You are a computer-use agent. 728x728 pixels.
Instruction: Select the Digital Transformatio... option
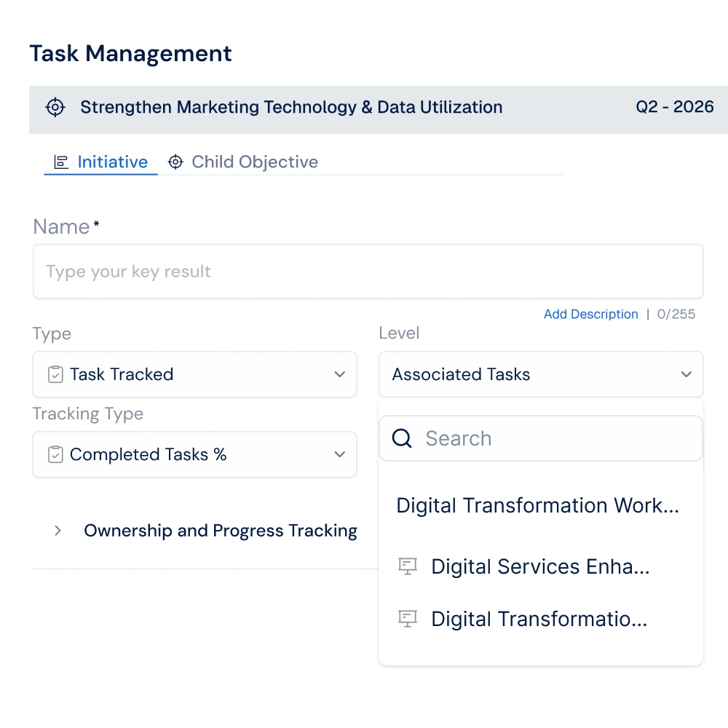click(x=541, y=620)
